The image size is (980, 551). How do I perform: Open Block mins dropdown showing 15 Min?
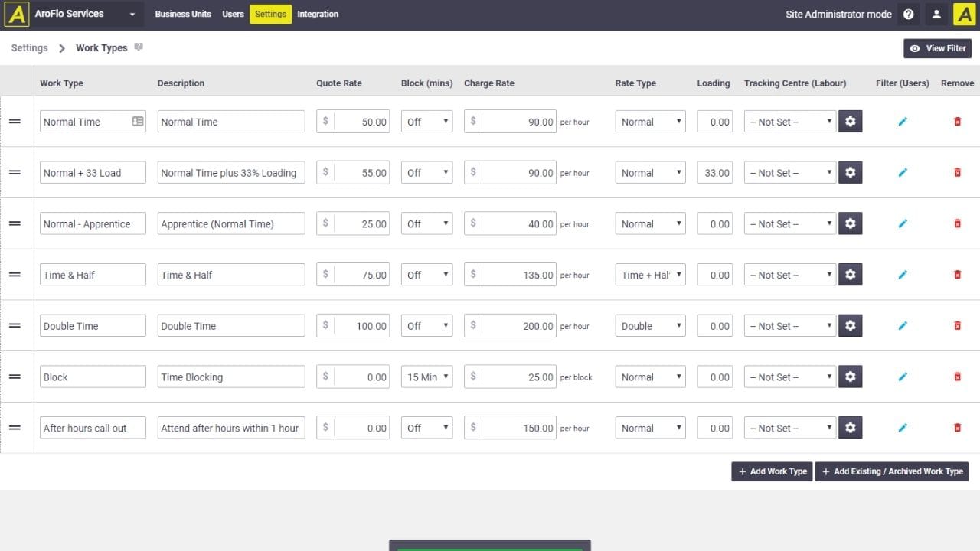click(426, 377)
